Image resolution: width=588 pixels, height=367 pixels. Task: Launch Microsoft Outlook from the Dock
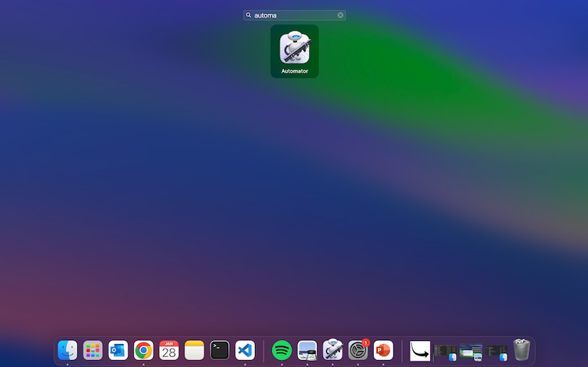(118, 350)
